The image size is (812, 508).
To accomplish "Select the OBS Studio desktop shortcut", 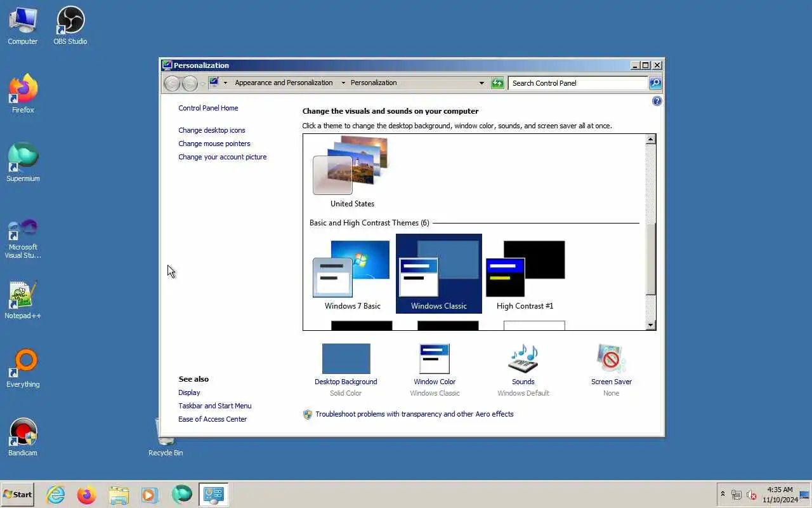I will point(70,26).
